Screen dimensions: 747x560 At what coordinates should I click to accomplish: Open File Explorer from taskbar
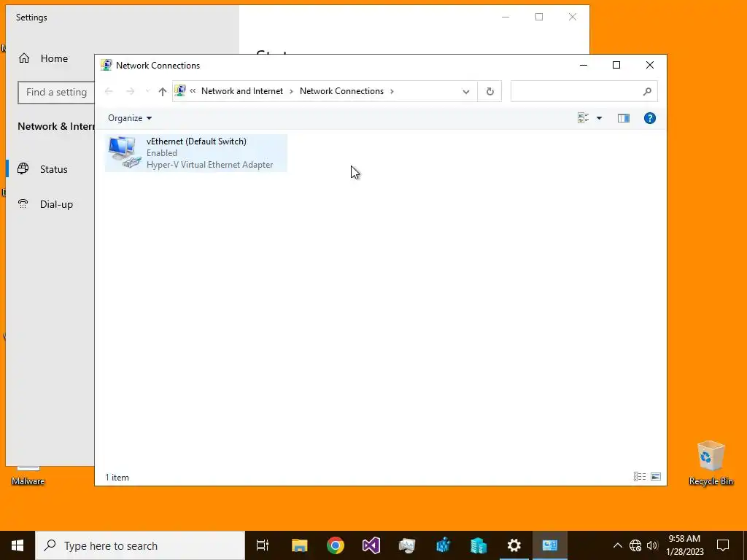click(x=300, y=545)
